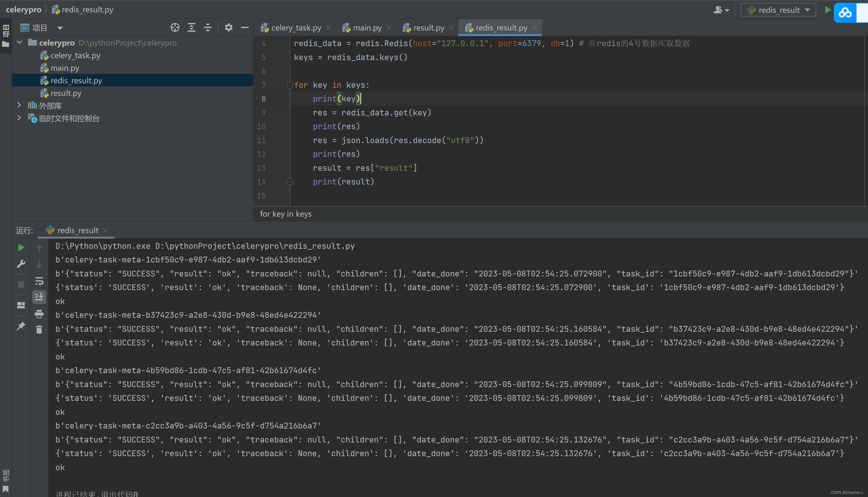Click the print output printer icon
The width and height of the screenshot is (868, 497).
pos(39,314)
